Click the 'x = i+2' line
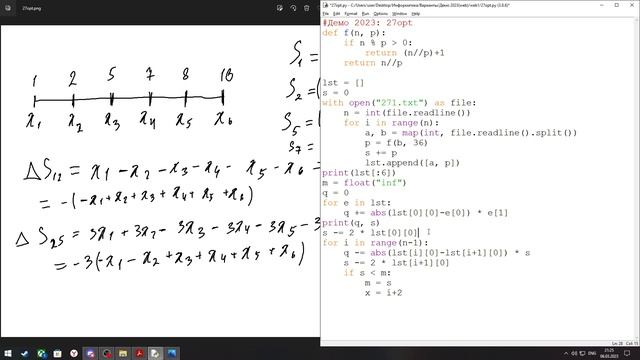Viewport: 640px width, 360px height. click(x=383, y=293)
